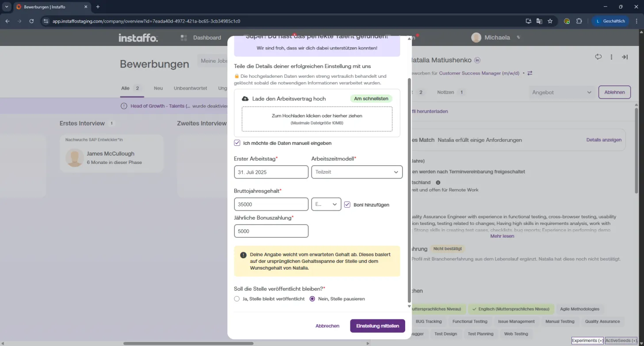Toggle the 'Boni hinzufügen' checkbox

(347, 205)
